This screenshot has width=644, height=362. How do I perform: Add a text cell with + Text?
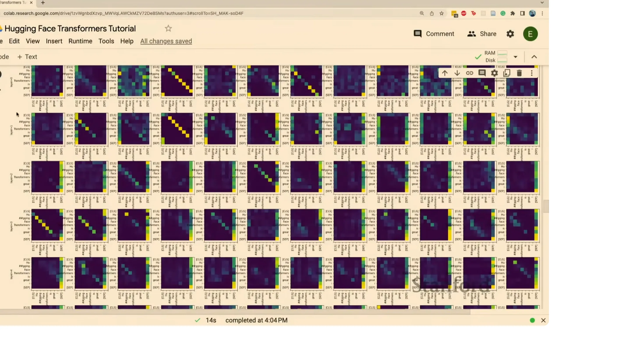pyautogui.click(x=27, y=57)
